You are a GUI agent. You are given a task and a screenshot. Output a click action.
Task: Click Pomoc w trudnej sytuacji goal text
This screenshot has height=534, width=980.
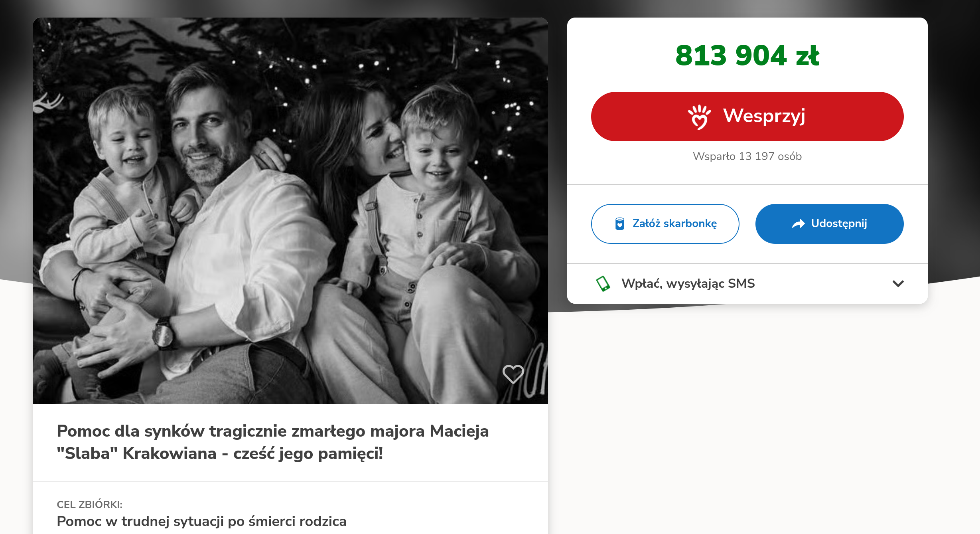201,521
